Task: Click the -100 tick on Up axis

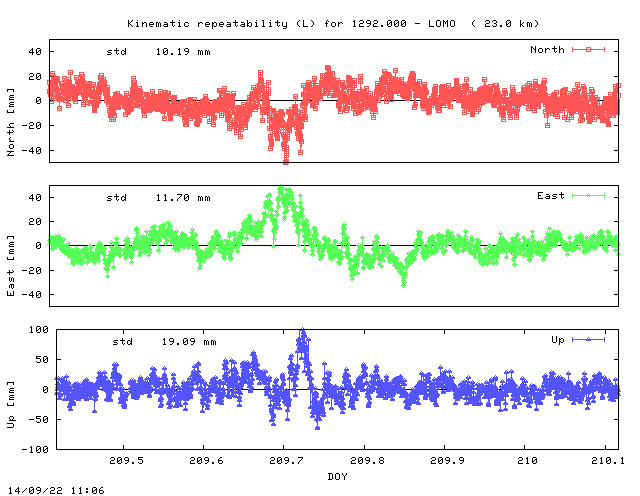Action: click(x=35, y=449)
